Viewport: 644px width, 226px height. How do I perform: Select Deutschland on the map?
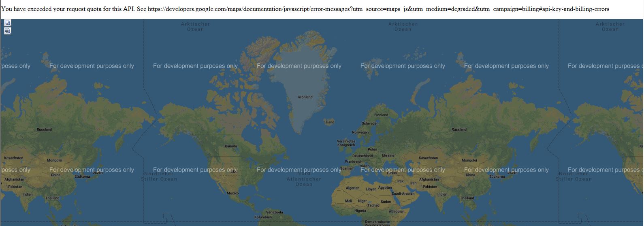(x=362, y=156)
